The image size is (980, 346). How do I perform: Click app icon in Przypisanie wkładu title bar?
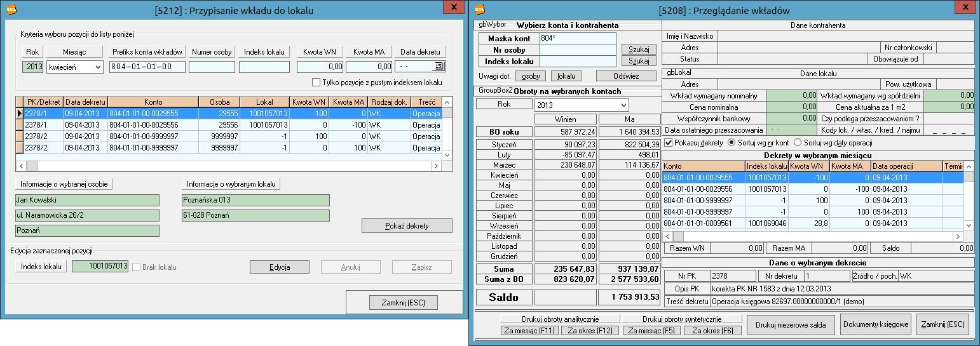10,10
